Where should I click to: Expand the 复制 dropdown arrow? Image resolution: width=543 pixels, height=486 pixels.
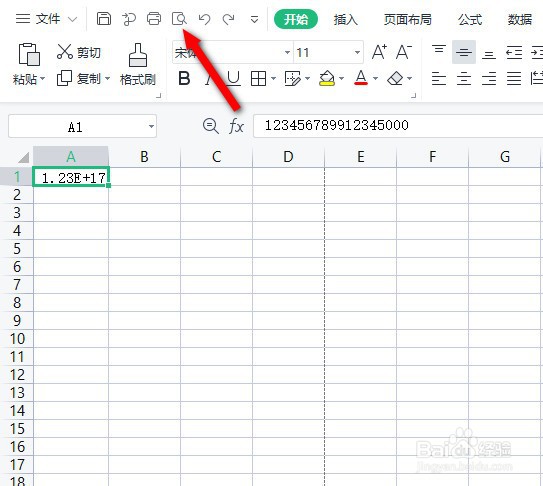(107, 79)
